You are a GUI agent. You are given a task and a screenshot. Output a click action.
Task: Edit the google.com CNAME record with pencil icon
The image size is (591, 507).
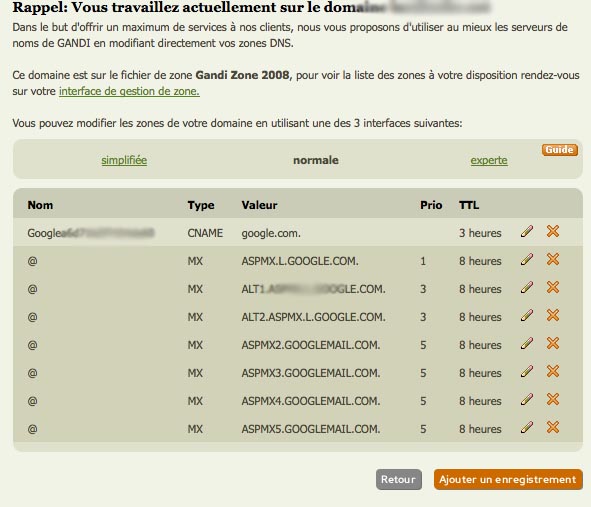[527, 231]
